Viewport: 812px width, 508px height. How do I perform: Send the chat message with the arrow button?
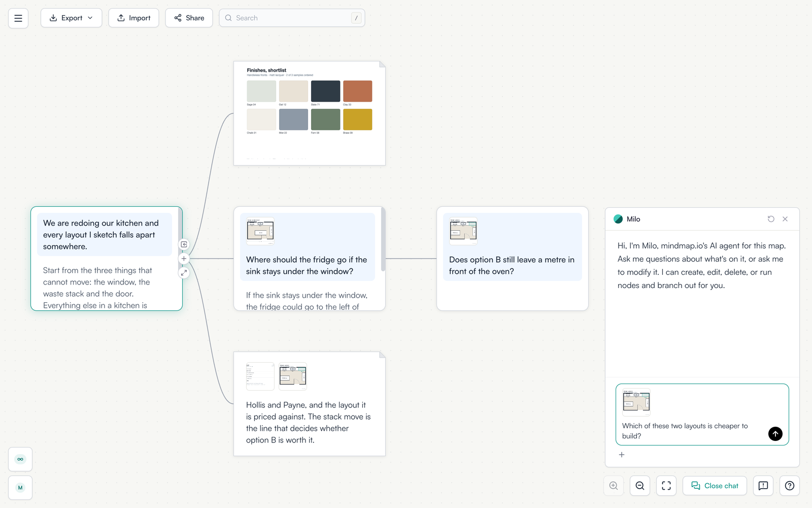pyautogui.click(x=775, y=434)
